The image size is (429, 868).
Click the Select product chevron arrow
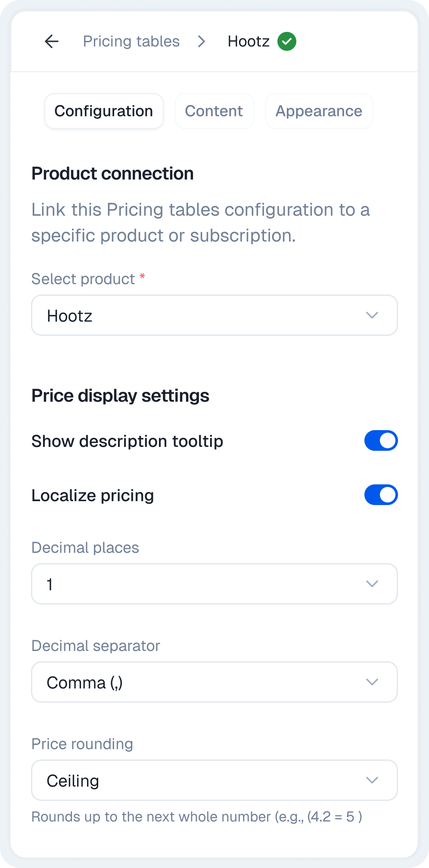tap(372, 315)
